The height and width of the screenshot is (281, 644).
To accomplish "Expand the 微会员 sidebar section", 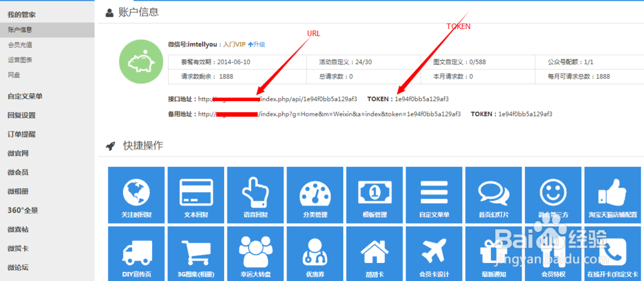I will (17, 172).
